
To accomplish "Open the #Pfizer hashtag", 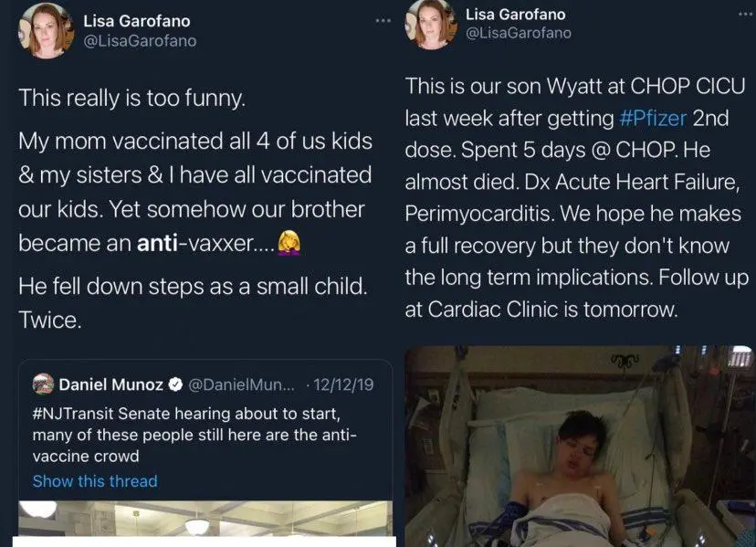I will pyautogui.click(x=653, y=118).
